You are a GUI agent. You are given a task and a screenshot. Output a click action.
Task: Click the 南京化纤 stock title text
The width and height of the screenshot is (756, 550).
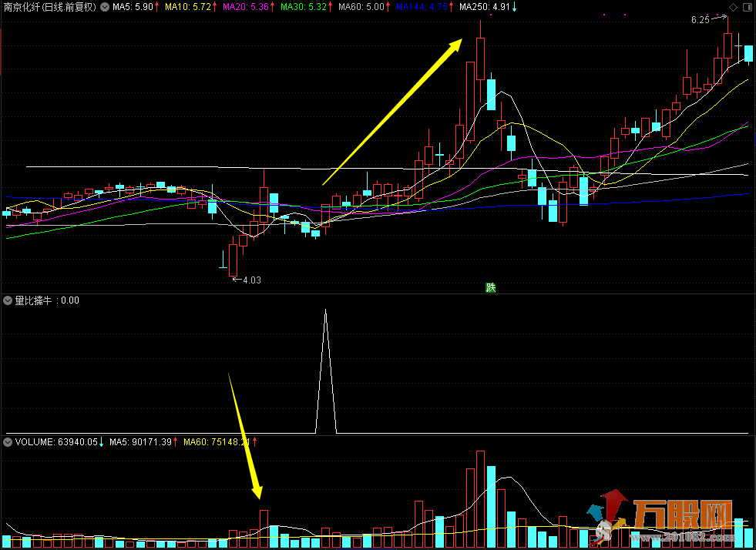22,7
